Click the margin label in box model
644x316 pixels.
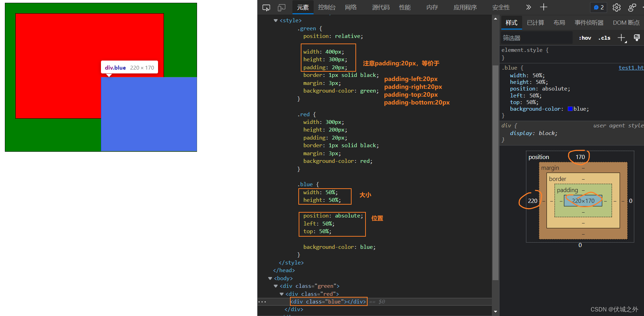click(x=550, y=168)
